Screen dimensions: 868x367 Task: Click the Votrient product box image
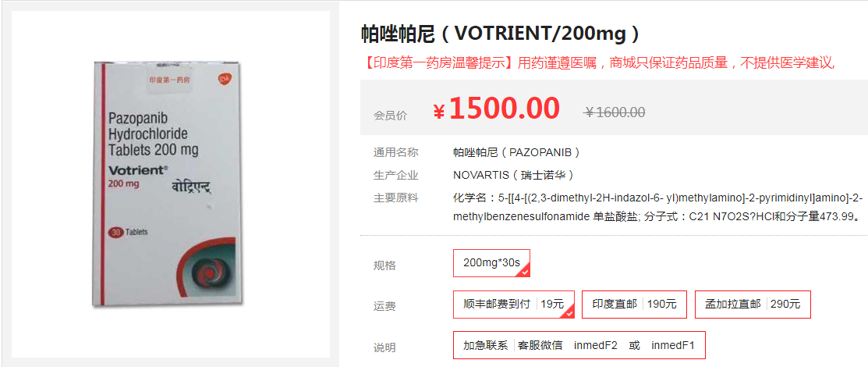170,184
